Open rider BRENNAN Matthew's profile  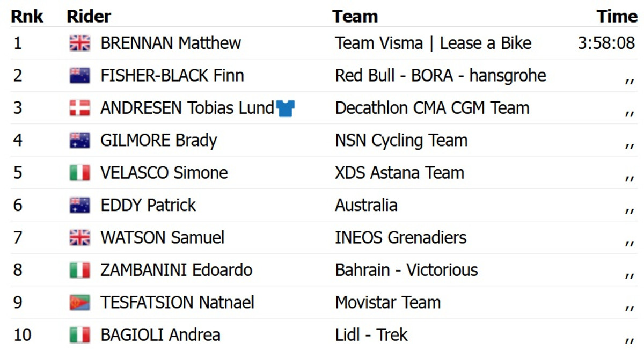pos(171,43)
